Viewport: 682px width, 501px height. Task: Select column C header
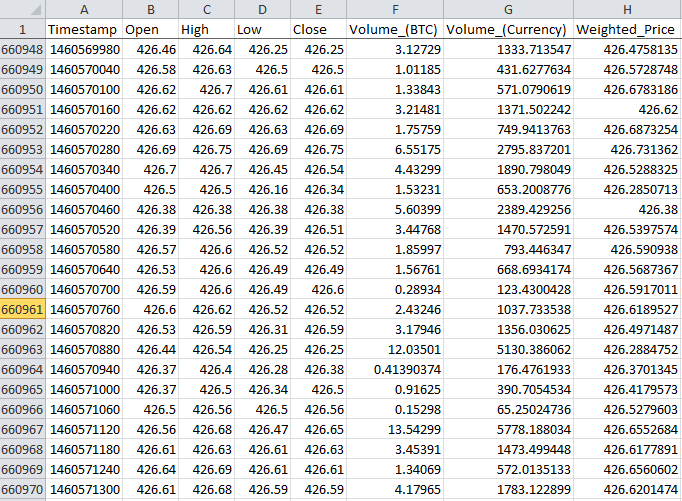coord(207,9)
